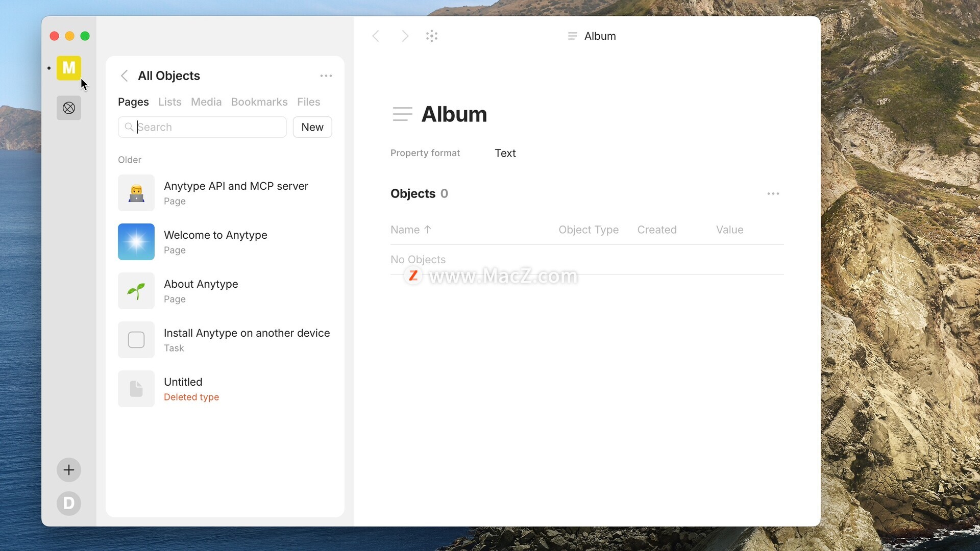The width and height of the screenshot is (980, 551).
Task: Open the yellow M space icon
Action: click(69, 68)
